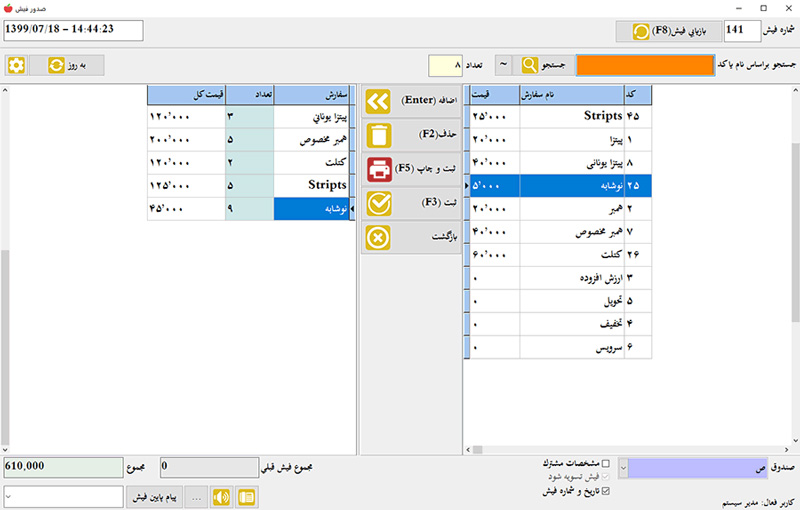Click the 'نام سفارش' column header
The height and width of the screenshot is (510, 800).
(x=572, y=95)
